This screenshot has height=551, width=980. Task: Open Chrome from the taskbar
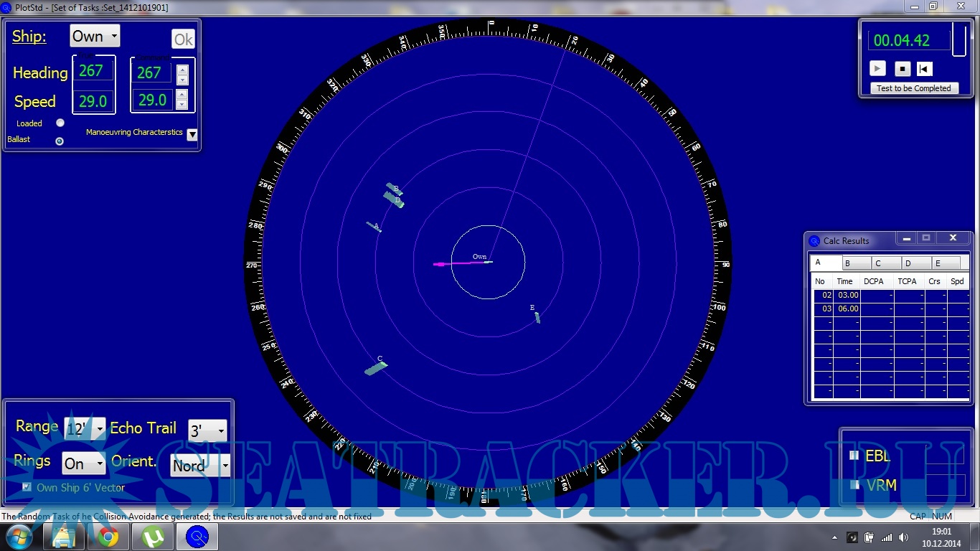point(108,537)
